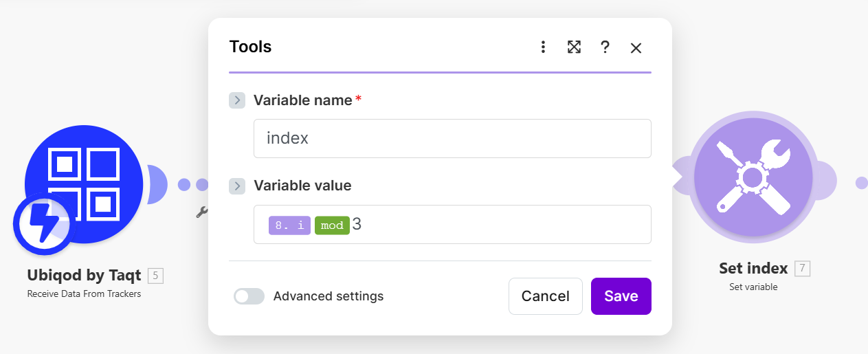Image resolution: width=868 pixels, height=354 pixels.
Task: Open the three-dot options menu in Tools dialog
Action: (543, 47)
